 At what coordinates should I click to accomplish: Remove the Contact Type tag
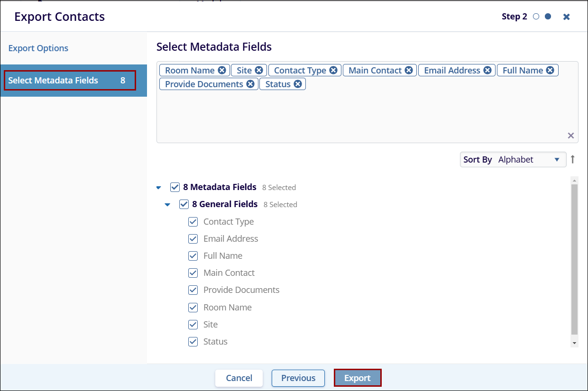coord(333,70)
